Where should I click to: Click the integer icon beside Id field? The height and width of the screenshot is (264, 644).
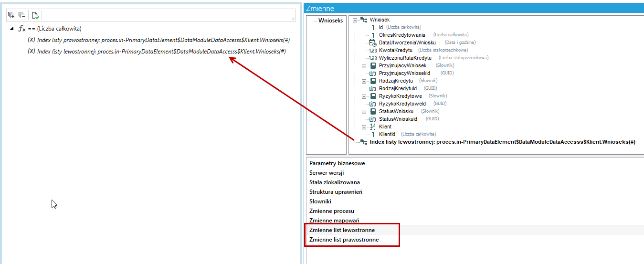tap(373, 27)
